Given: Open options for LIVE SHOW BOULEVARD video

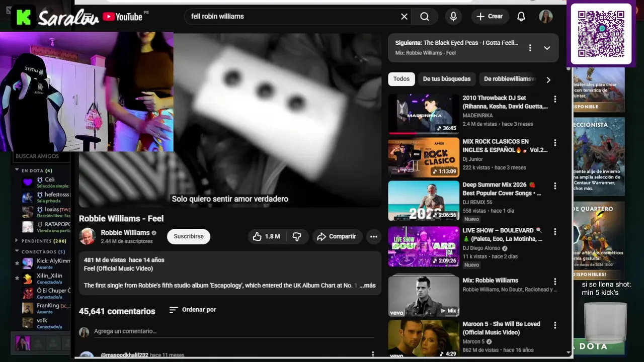Looking at the screenshot, I should (555, 232).
